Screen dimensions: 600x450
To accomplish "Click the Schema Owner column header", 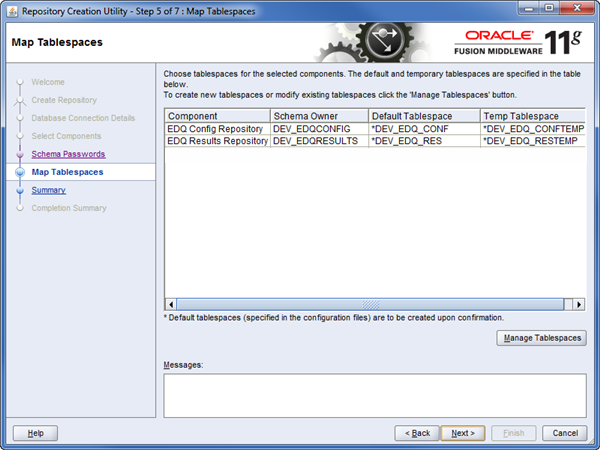I will tap(319, 116).
